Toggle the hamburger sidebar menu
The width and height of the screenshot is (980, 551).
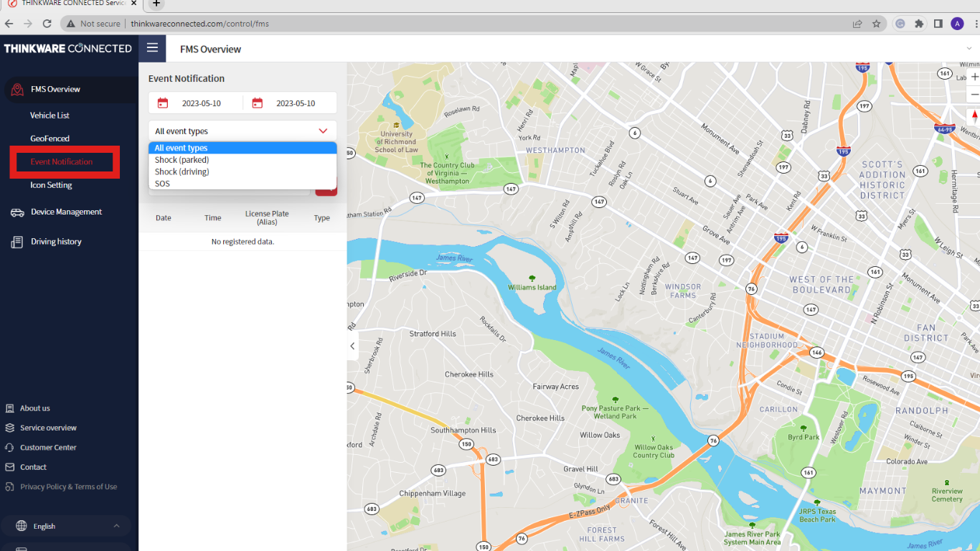click(152, 48)
